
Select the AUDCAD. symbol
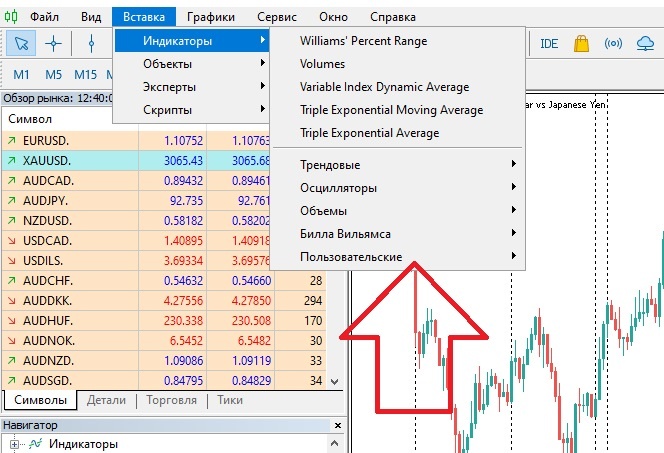click(x=48, y=180)
